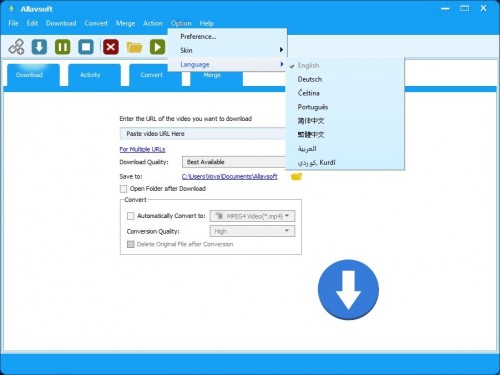This screenshot has width=500, height=375.
Task: Delete item using the red X icon
Action: click(x=111, y=47)
